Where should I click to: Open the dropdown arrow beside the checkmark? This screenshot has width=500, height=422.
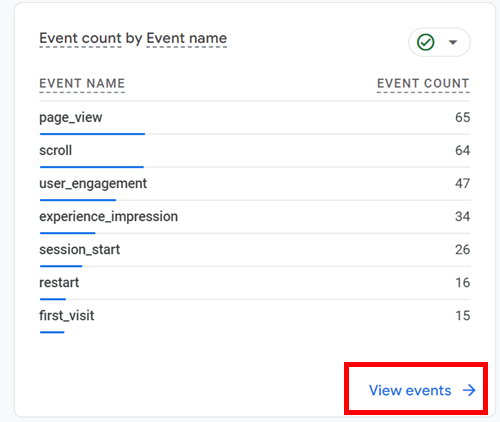pyautogui.click(x=453, y=42)
